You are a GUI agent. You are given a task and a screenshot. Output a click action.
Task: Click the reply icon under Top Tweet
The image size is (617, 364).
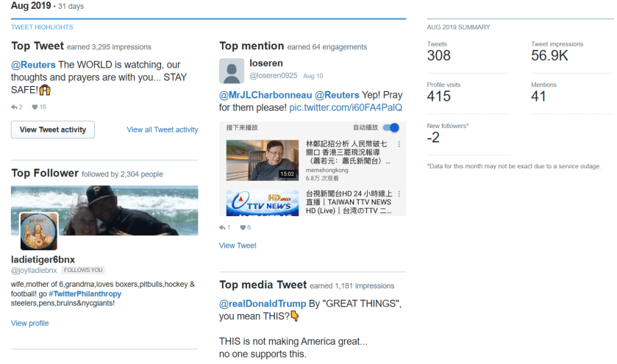(14, 107)
